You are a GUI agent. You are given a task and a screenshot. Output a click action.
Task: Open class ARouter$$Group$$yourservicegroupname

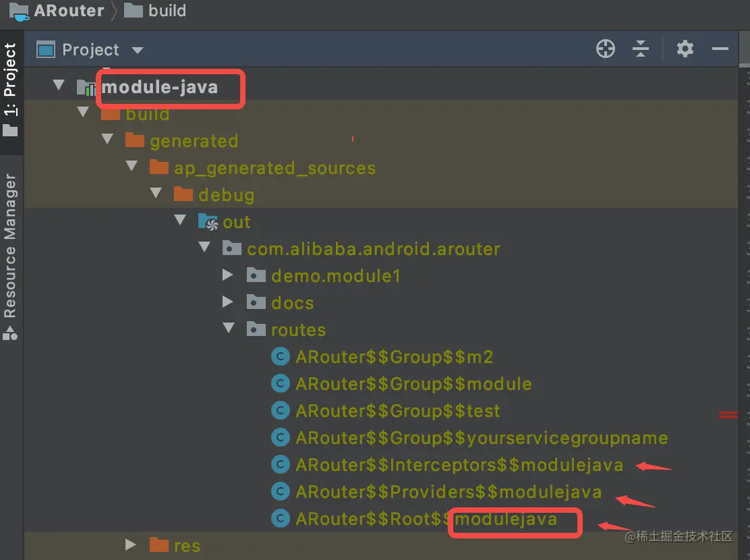coord(482,438)
